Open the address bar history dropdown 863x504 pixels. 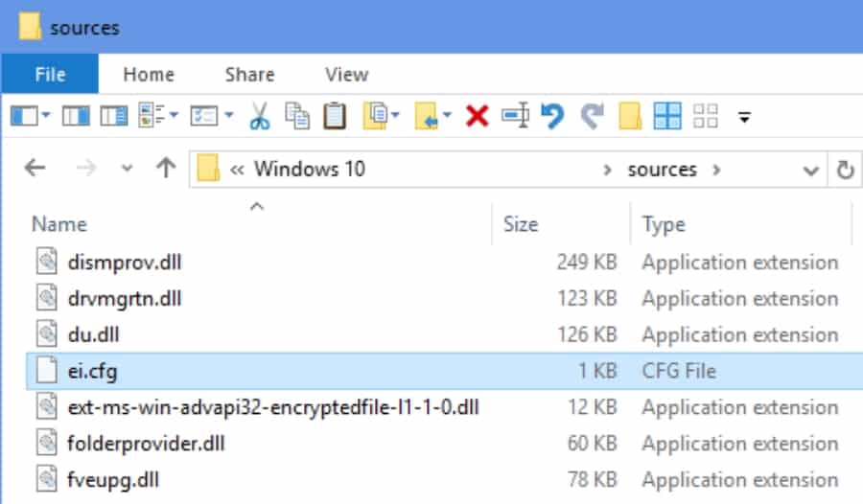point(810,171)
